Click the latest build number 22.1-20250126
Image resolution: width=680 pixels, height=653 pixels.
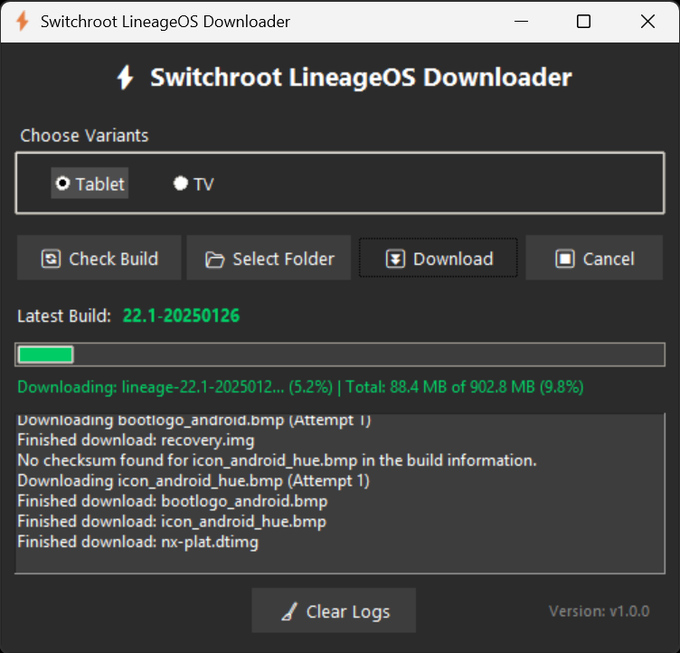tap(181, 316)
